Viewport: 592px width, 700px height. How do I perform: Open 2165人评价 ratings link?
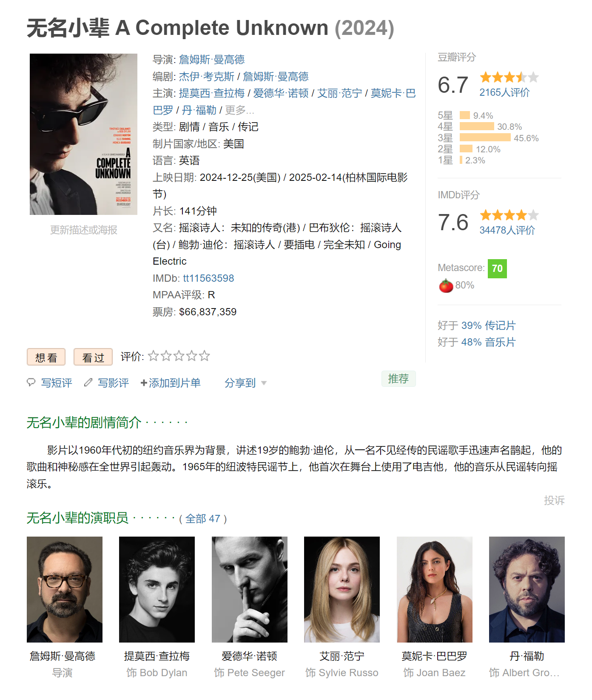coord(504,92)
